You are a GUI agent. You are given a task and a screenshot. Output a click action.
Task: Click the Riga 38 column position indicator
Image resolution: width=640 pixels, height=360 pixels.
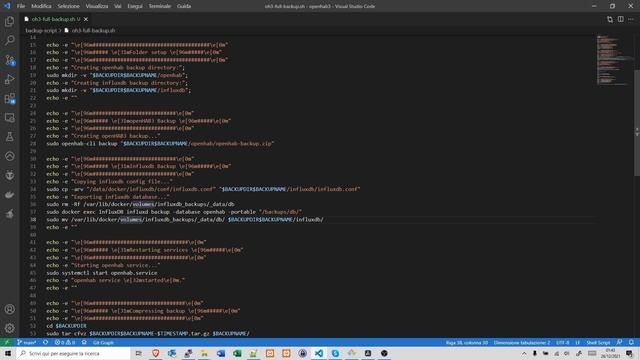point(467,342)
